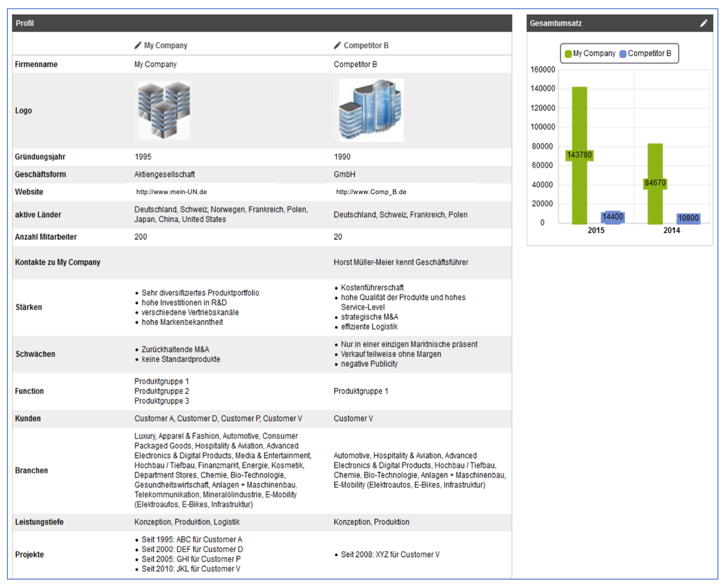The height and width of the screenshot is (588, 728).
Task: Click the Kostenführerschaft bullet
Action: click(372, 288)
